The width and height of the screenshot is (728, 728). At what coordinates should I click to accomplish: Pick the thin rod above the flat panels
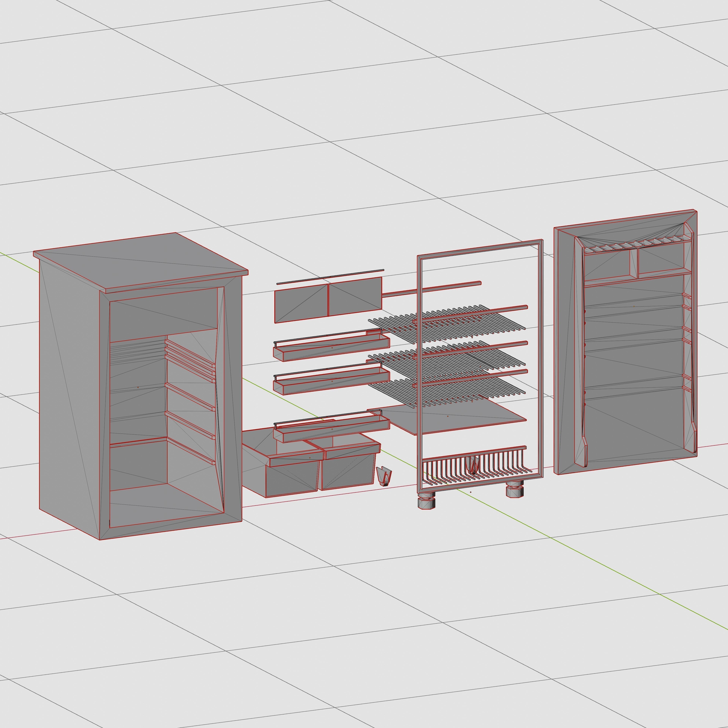tap(330, 277)
